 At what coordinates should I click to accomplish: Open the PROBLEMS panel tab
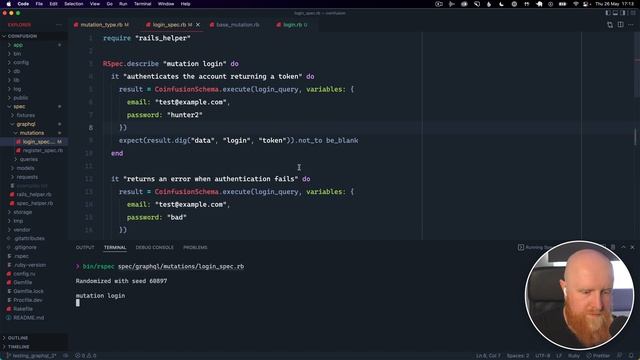[195, 247]
